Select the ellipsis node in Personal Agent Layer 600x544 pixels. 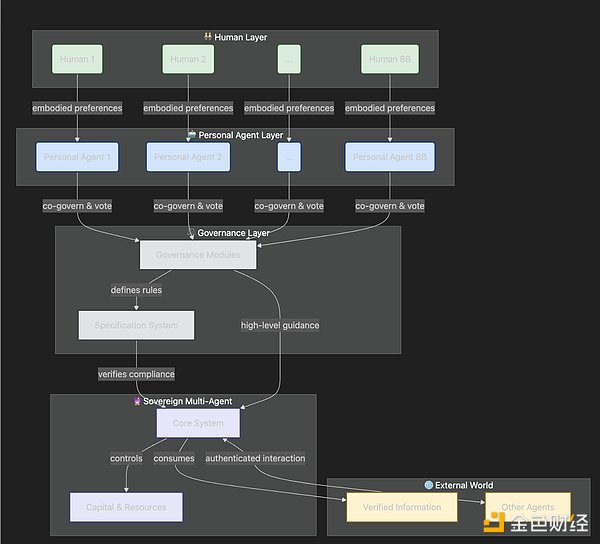[289, 157]
